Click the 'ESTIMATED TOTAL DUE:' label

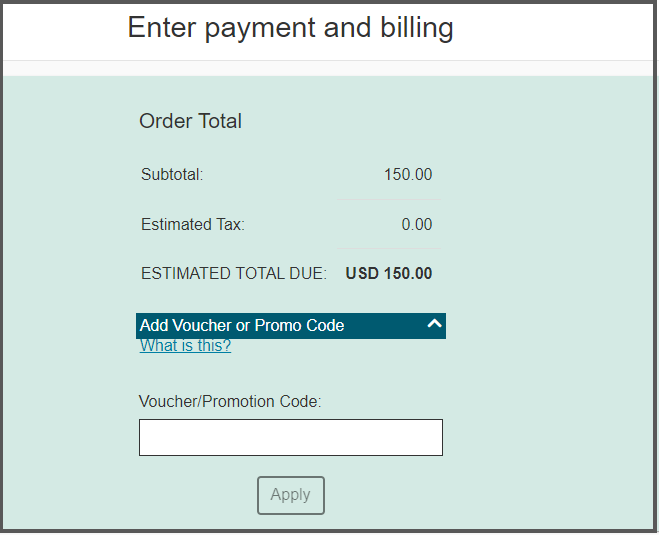pos(234,274)
